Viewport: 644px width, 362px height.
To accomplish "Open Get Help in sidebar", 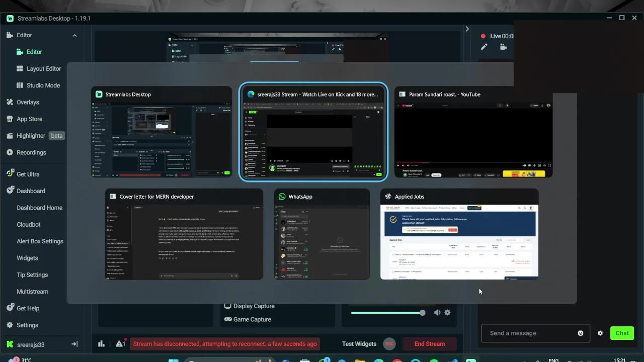I will [23, 308].
